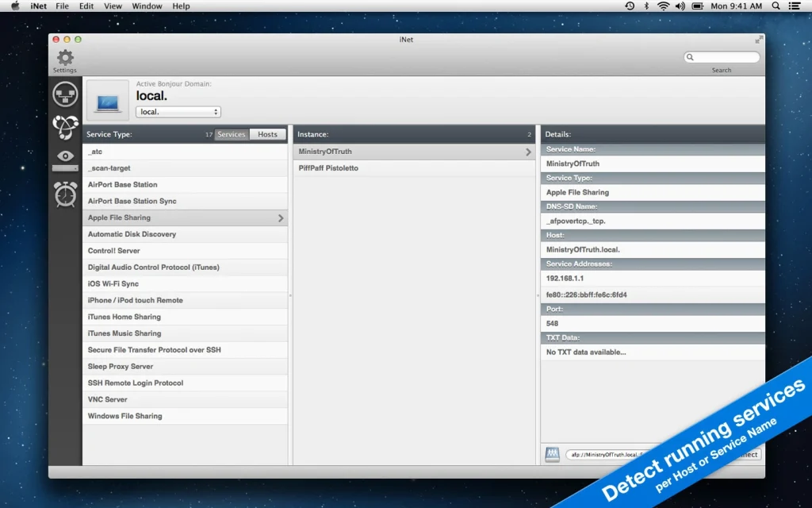
Task: Click the file server icon at the bottom
Action: 552,454
